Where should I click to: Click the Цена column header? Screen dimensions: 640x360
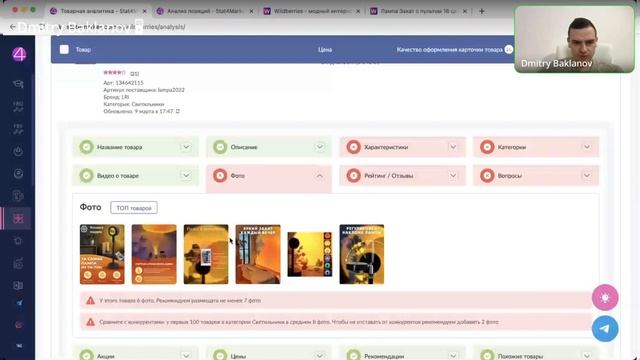[x=325, y=49]
